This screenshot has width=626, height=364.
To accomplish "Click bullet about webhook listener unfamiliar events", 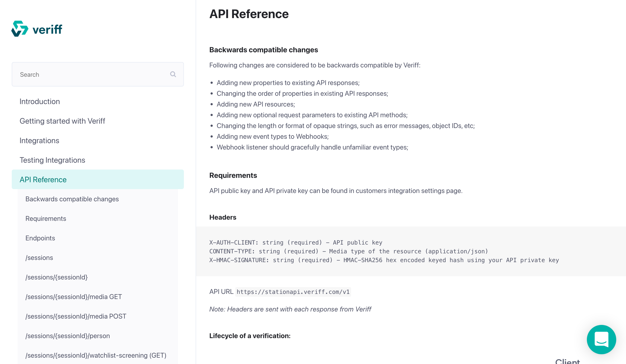I will [313, 147].
